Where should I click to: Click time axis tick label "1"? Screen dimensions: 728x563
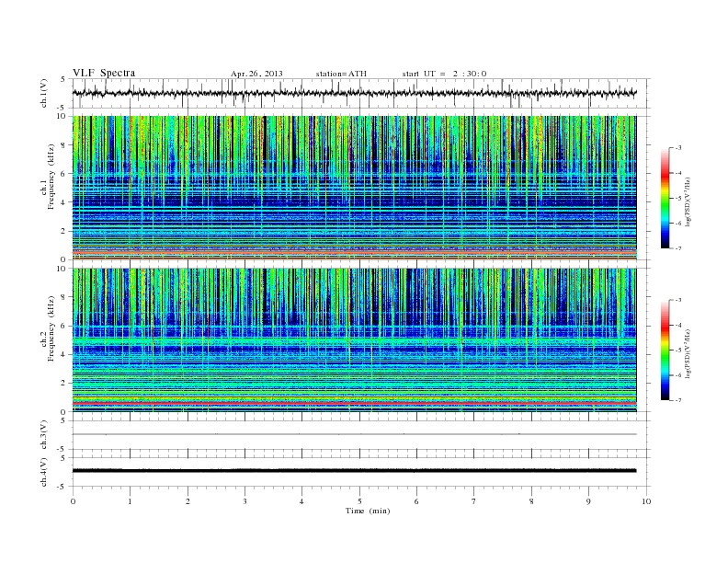pos(130,501)
